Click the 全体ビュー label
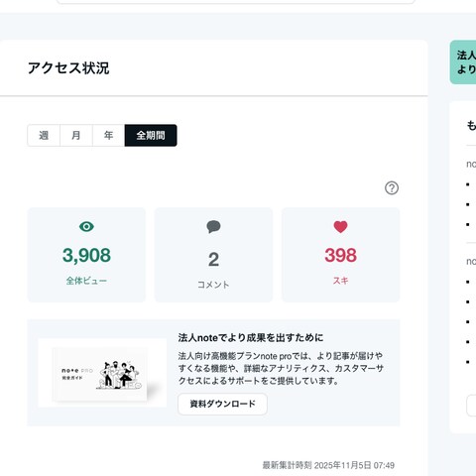This screenshot has height=476, width=476. pos(86,281)
